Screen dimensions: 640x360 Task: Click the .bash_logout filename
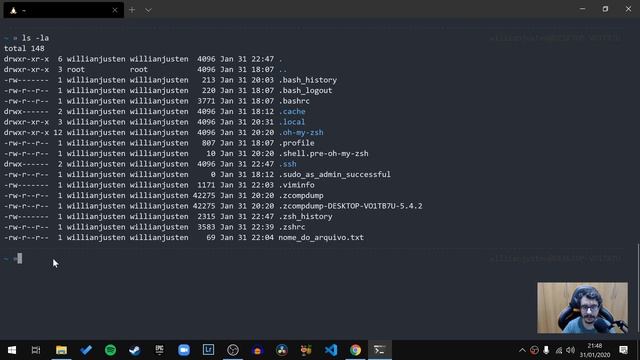tap(305, 91)
